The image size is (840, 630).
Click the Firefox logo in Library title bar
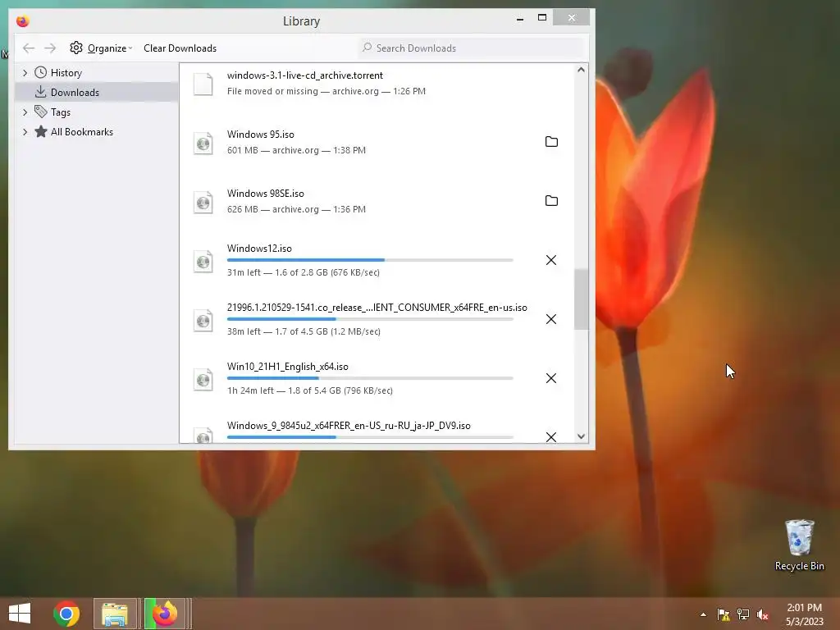[22, 21]
